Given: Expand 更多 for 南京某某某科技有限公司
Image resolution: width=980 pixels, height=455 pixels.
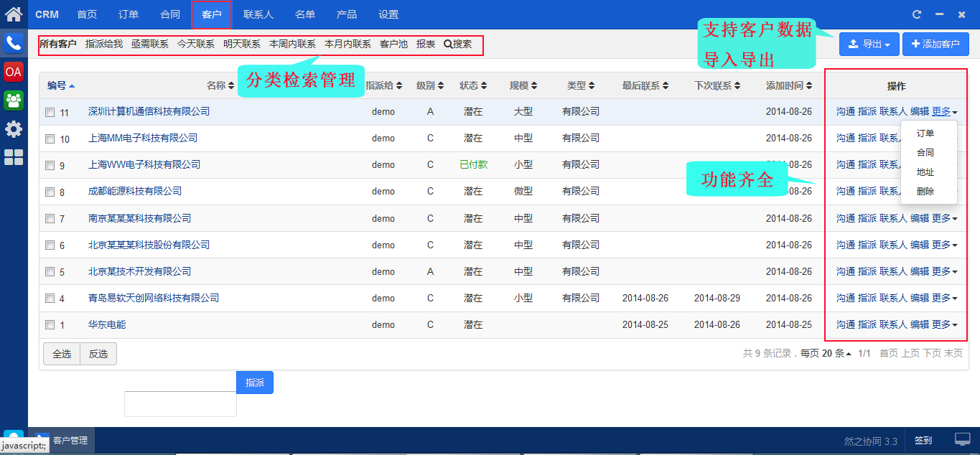Looking at the screenshot, I should [x=944, y=218].
